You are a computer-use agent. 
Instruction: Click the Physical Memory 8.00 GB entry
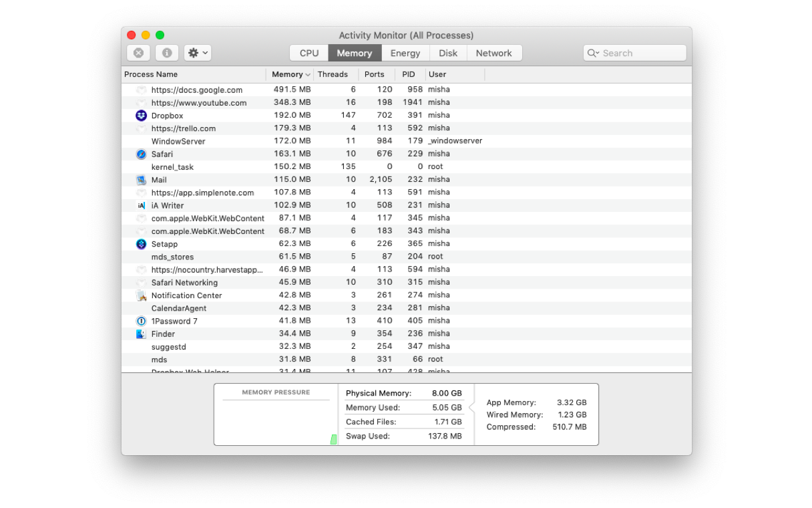(403, 393)
